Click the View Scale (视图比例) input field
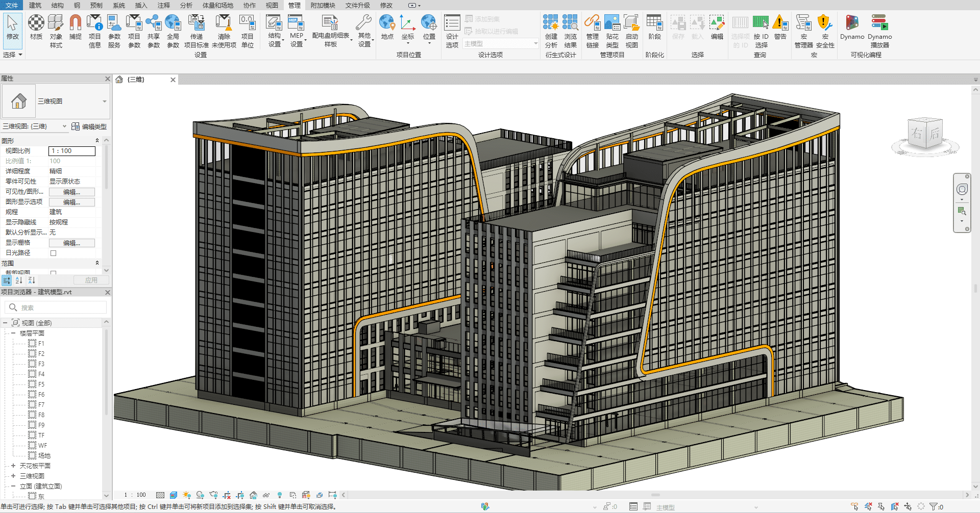980x513 pixels. click(x=71, y=151)
